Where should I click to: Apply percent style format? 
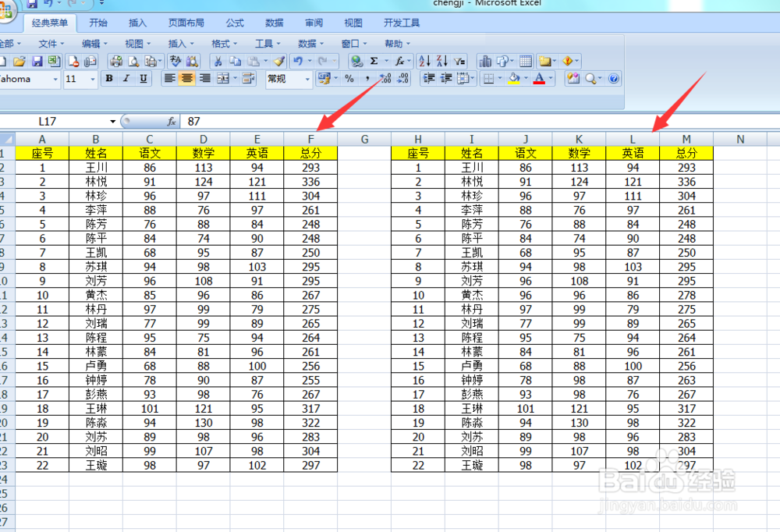pyautogui.click(x=349, y=79)
